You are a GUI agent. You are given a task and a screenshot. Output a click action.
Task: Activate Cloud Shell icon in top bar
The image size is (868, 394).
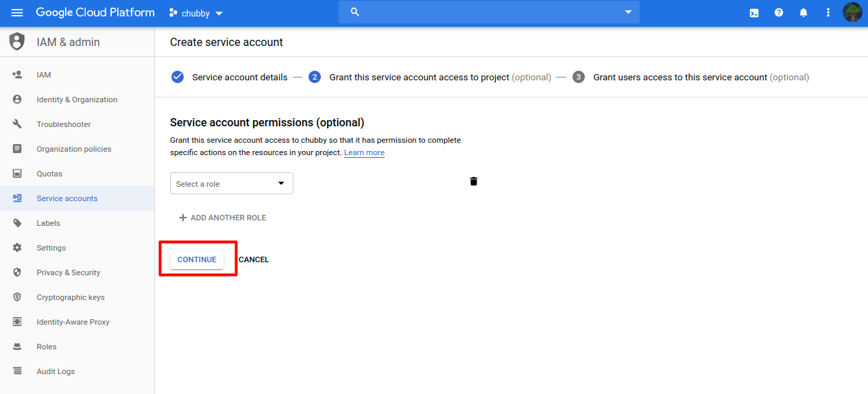(x=754, y=12)
